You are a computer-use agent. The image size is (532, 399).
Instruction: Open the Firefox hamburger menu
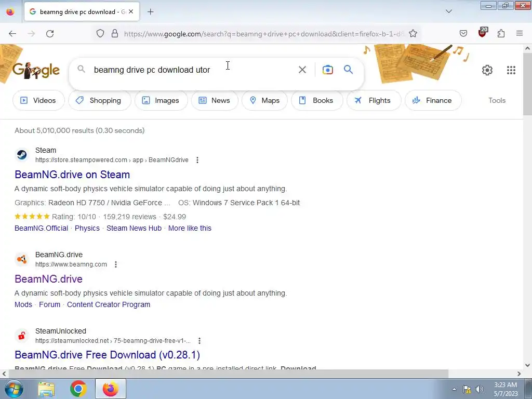point(520,34)
